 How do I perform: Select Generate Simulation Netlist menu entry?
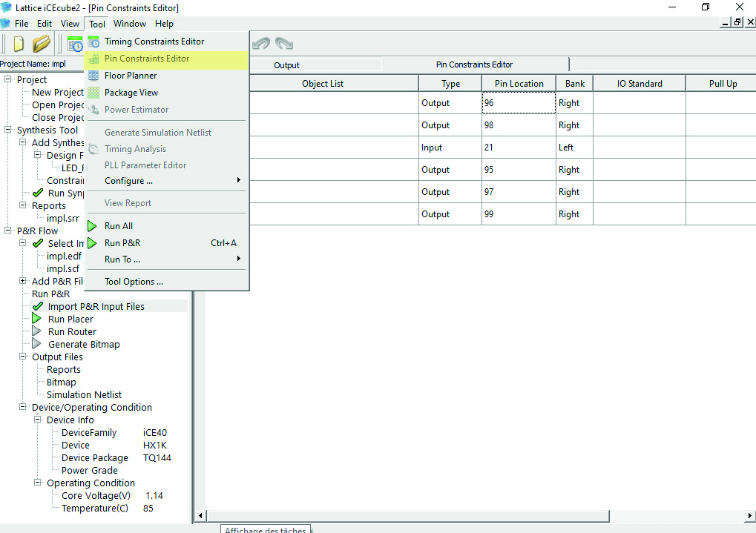(167, 133)
